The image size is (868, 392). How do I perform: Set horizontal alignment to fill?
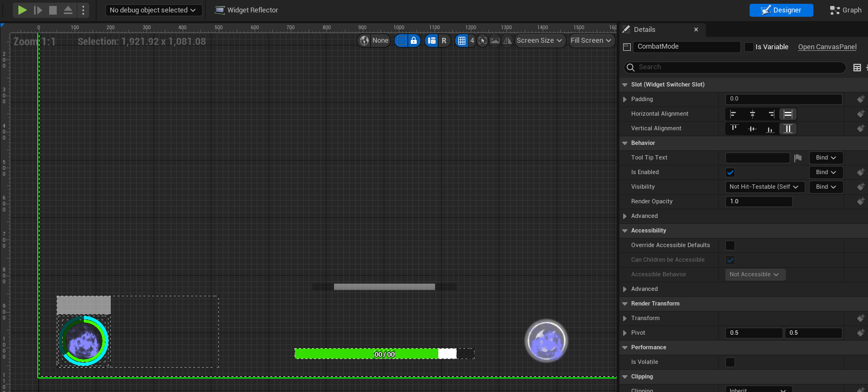pos(788,114)
